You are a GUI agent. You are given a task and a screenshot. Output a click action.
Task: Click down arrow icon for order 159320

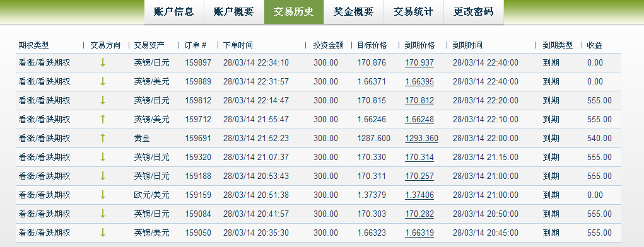tap(103, 157)
